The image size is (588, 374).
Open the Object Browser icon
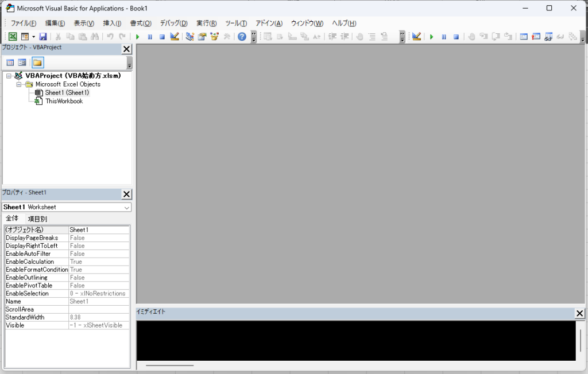(214, 36)
